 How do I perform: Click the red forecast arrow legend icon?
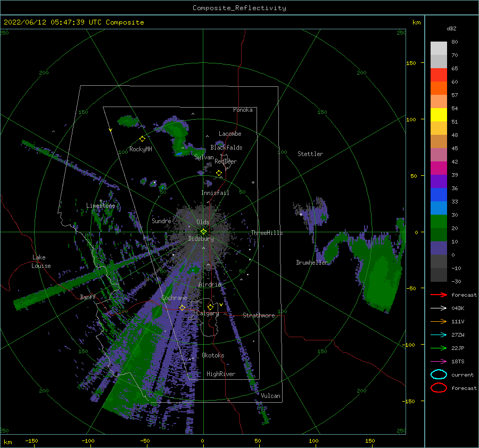coord(439,295)
